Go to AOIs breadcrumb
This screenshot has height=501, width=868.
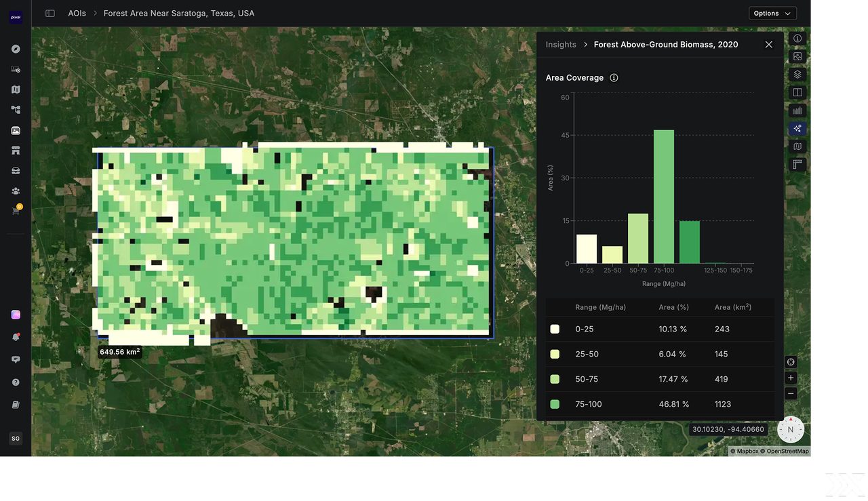[77, 14]
